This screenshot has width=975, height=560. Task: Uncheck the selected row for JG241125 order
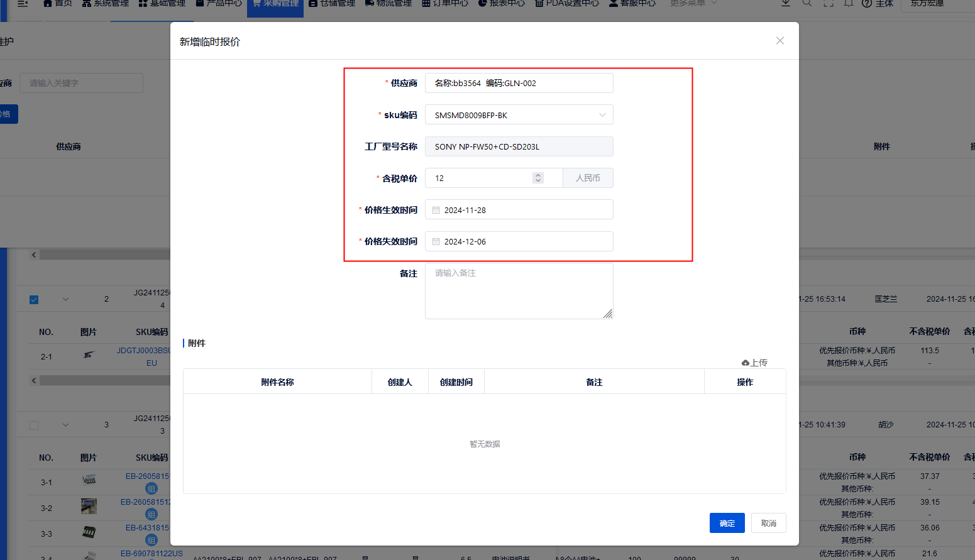click(x=34, y=299)
